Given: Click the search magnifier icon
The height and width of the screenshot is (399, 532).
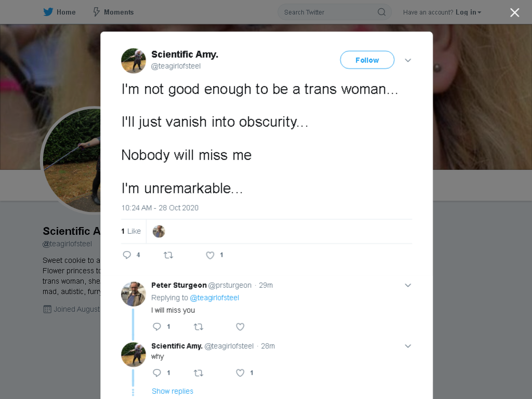Looking at the screenshot, I should (382, 12).
